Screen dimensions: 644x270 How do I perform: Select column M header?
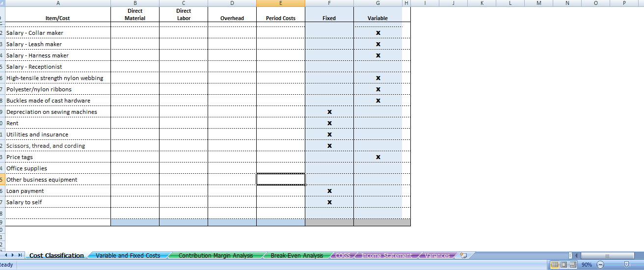[x=539, y=3]
